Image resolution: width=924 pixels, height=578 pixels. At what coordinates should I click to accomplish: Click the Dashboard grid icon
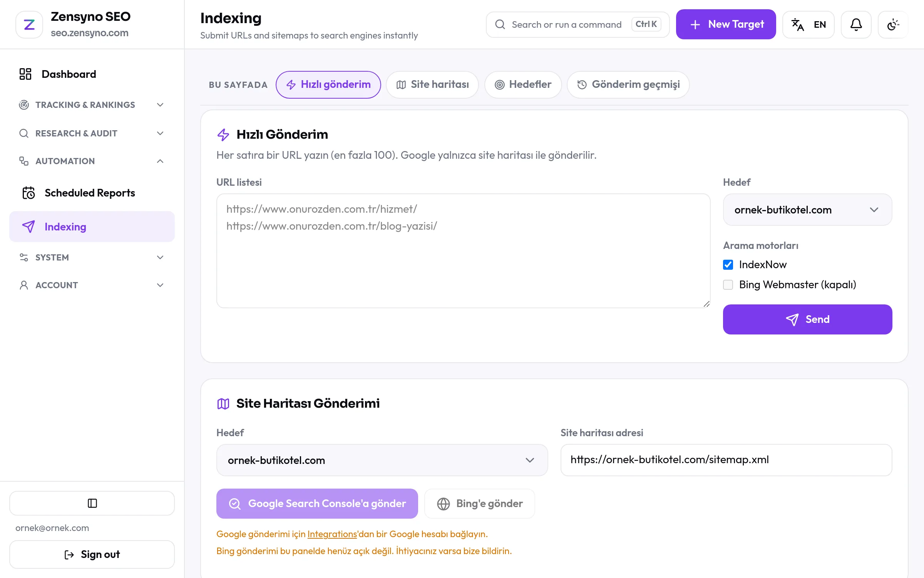coord(25,74)
